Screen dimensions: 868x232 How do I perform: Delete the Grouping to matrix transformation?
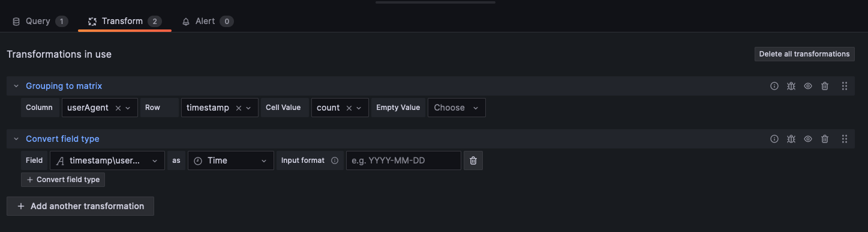point(825,86)
